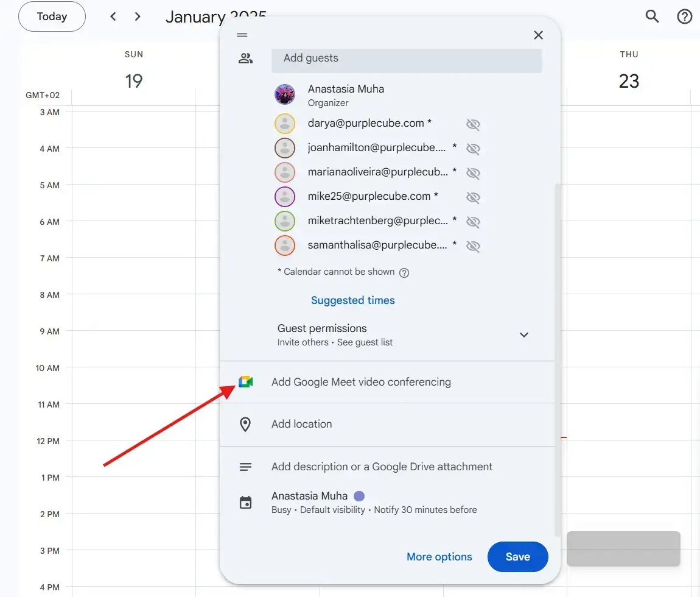Toggle optional eye icon for mike25@purplecube.com
The height and width of the screenshot is (597, 700).
pos(473,197)
